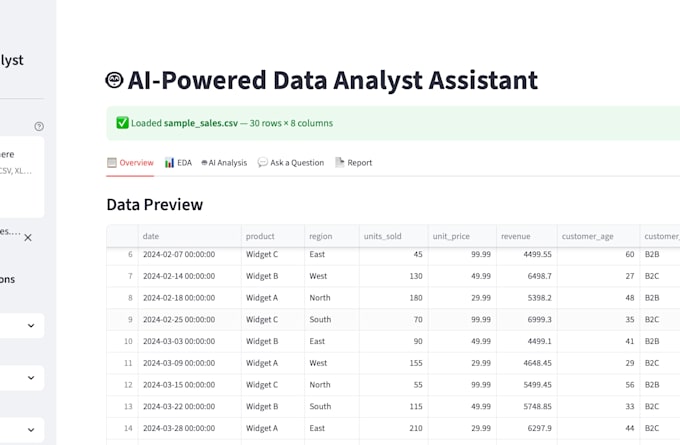Image resolution: width=680 pixels, height=445 pixels.
Task: Select the cell 2024-02-25 00:00:00
Action: [x=190, y=319]
